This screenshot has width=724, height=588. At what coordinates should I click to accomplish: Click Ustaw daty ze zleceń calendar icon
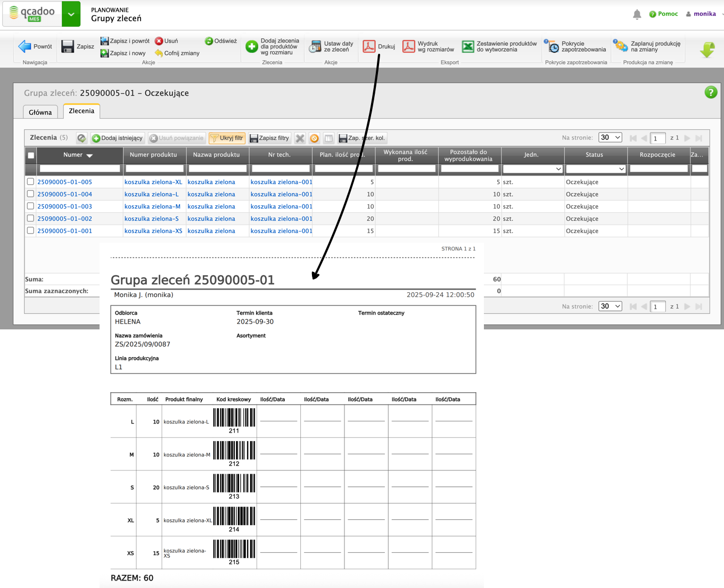(315, 47)
